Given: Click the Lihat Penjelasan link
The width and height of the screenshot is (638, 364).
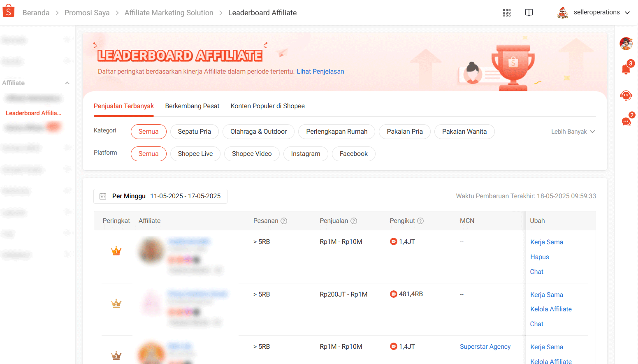Looking at the screenshot, I should [320, 71].
